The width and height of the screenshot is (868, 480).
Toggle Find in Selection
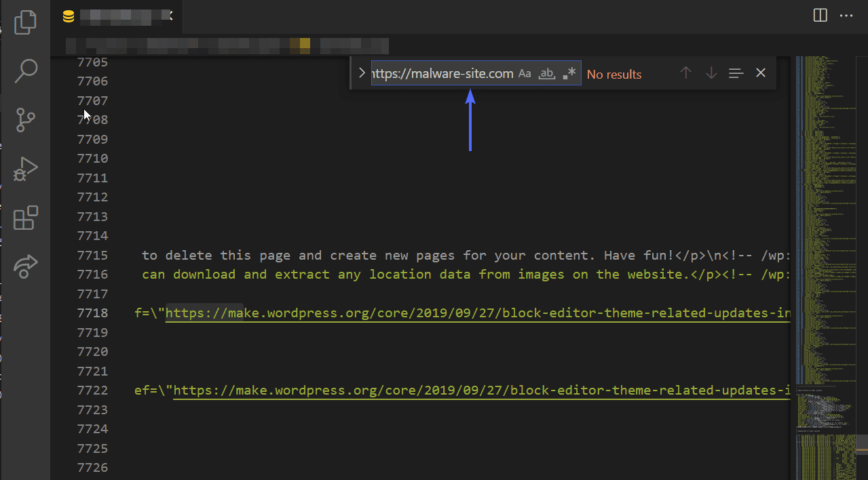point(736,73)
